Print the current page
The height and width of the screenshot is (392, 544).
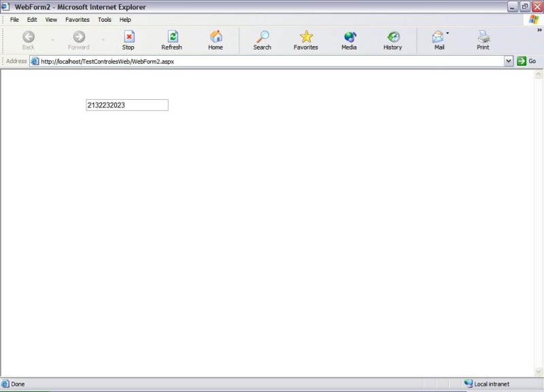pos(483,40)
